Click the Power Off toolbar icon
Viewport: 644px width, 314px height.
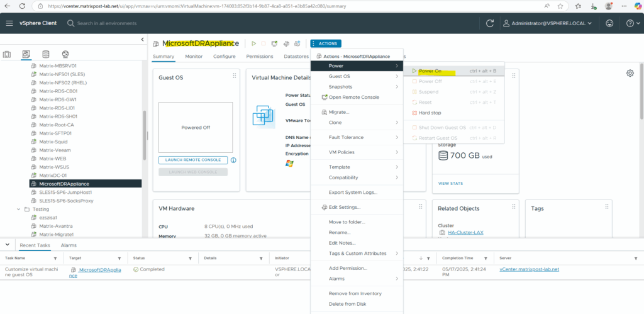coord(264,43)
